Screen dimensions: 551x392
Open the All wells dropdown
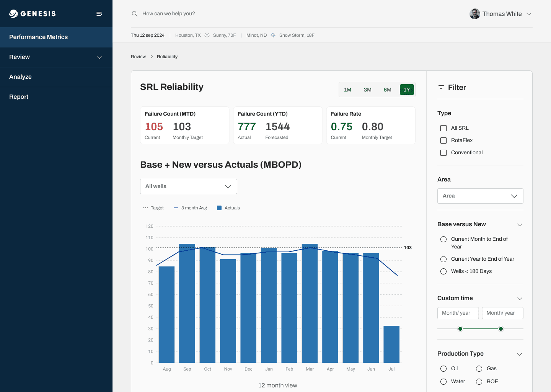(x=189, y=186)
